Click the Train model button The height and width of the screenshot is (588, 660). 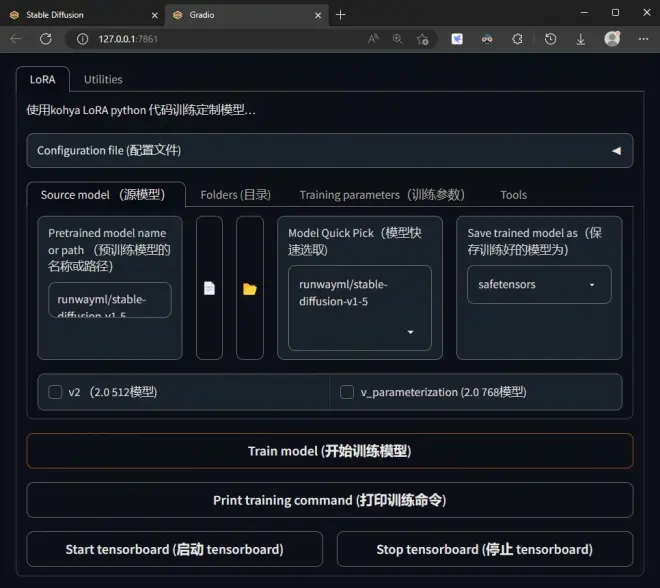click(x=330, y=451)
